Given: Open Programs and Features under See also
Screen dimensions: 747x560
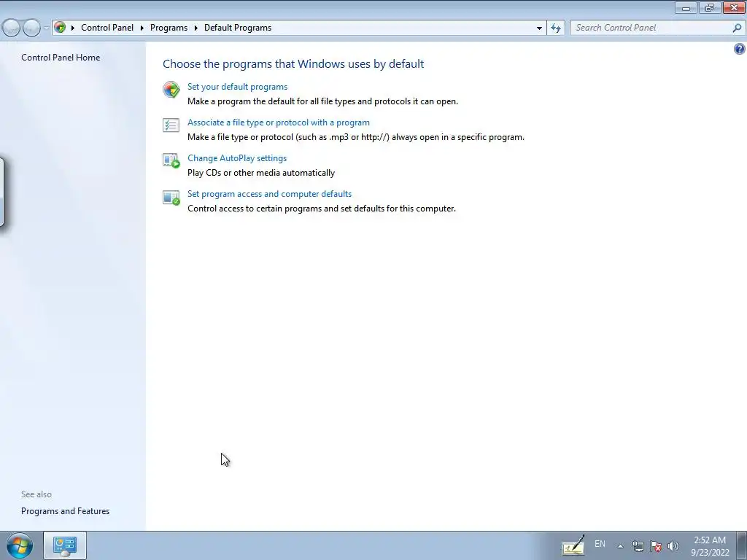Looking at the screenshot, I should click(65, 511).
